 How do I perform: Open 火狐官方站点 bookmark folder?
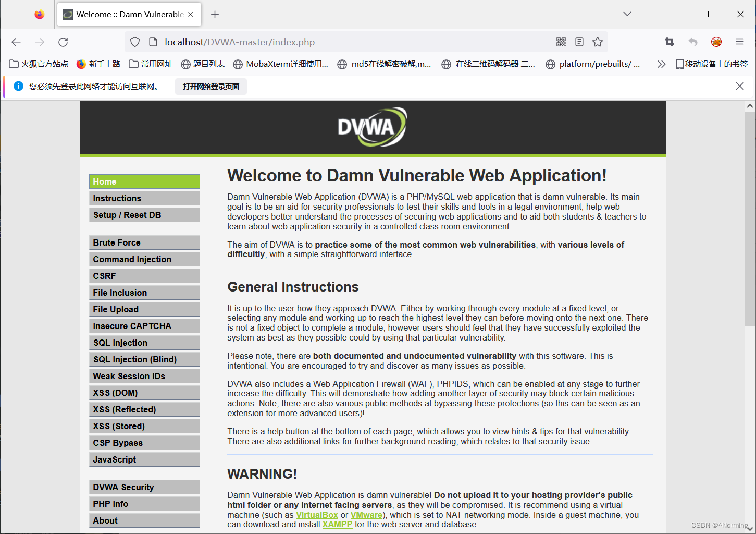pos(39,64)
